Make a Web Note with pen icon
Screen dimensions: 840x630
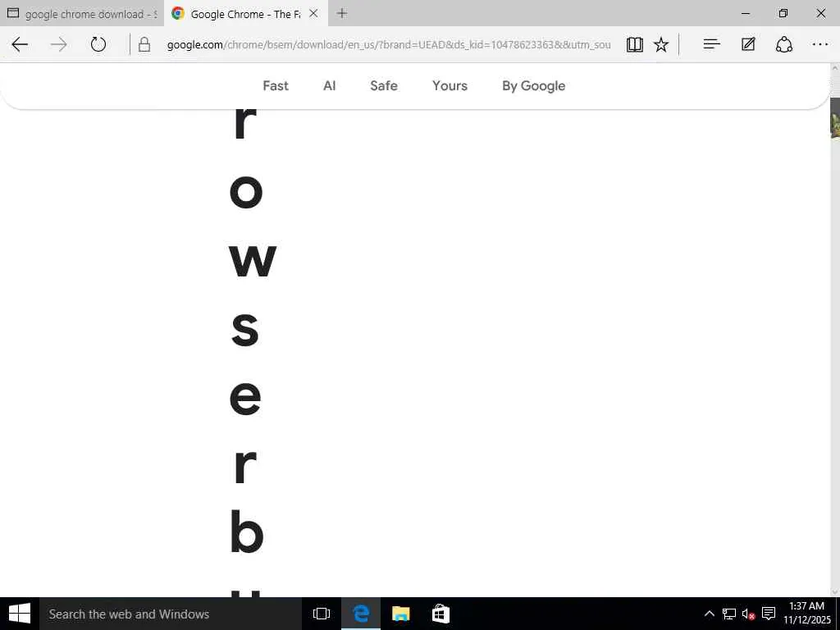(x=748, y=44)
